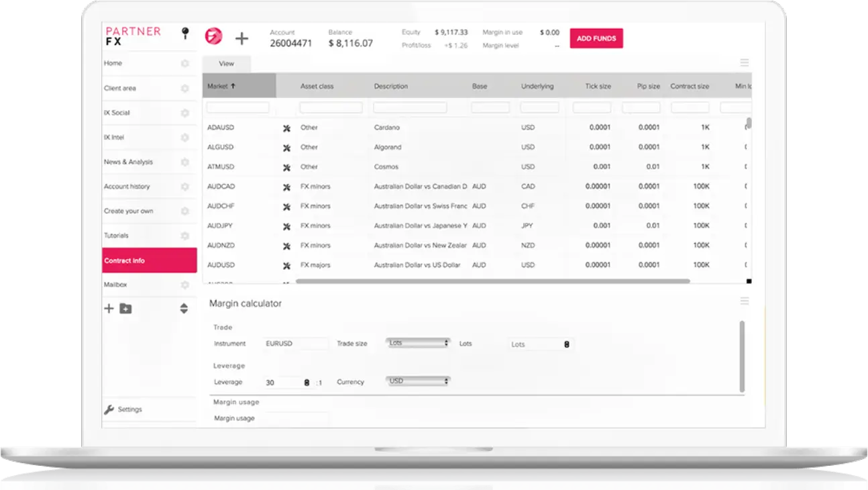Open Account history in the sidebar

(127, 187)
